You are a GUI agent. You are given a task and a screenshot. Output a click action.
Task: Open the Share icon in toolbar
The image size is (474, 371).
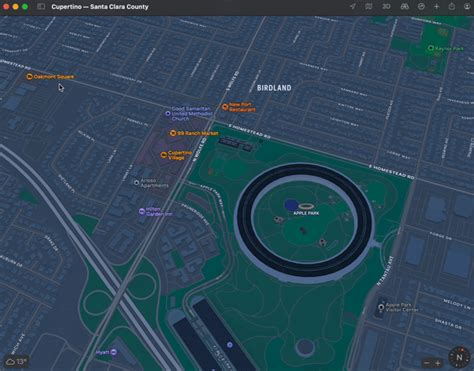pyautogui.click(x=452, y=6)
